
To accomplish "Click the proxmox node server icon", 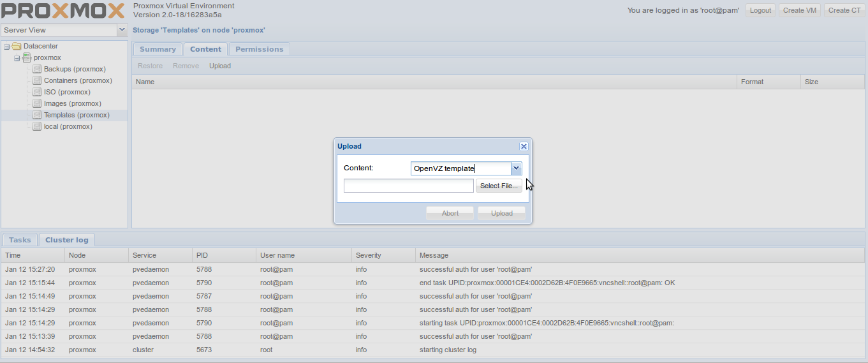I will pyautogui.click(x=27, y=57).
